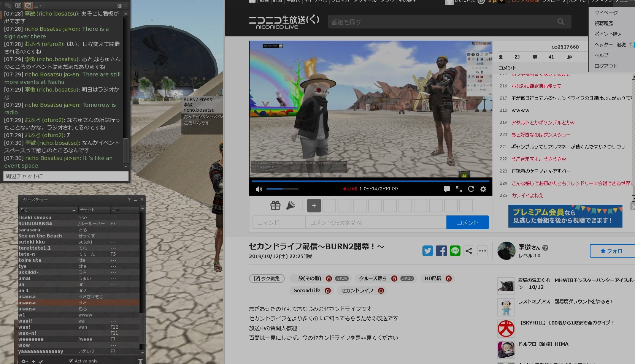The width and height of the screenshot is (635, 364).
Task: Open ラストオブアス recommended stream link
Action: coord(566,302)
